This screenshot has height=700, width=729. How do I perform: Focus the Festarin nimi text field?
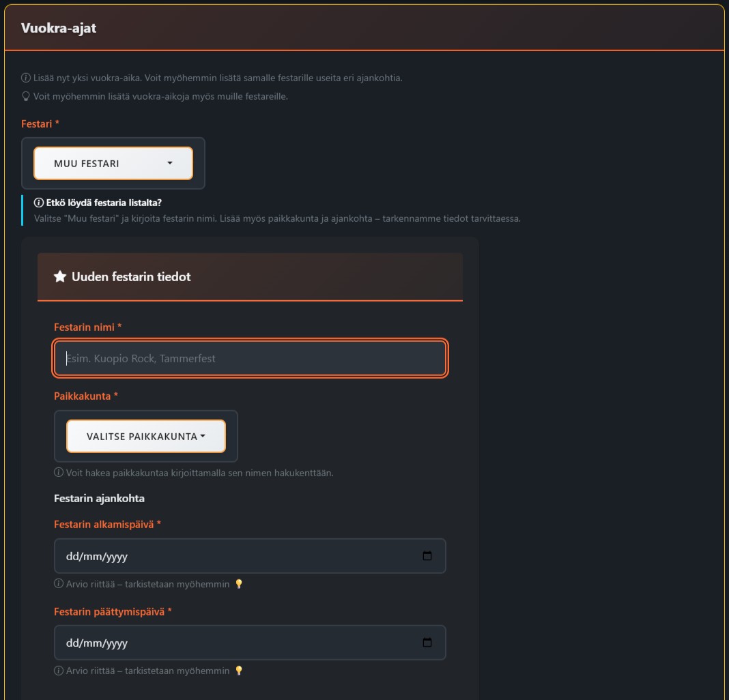click(250, 358)
